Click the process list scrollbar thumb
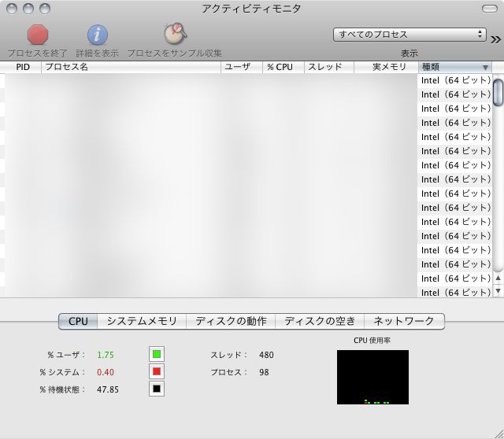Image resolution: width=504 pixels, height=439 pixels. (498, 93)
